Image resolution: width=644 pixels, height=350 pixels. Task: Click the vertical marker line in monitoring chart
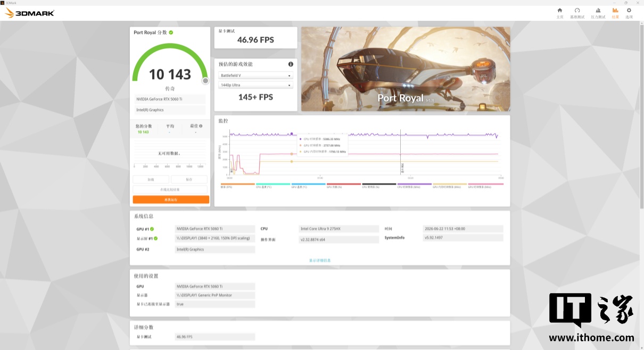(x=400, y=153)
